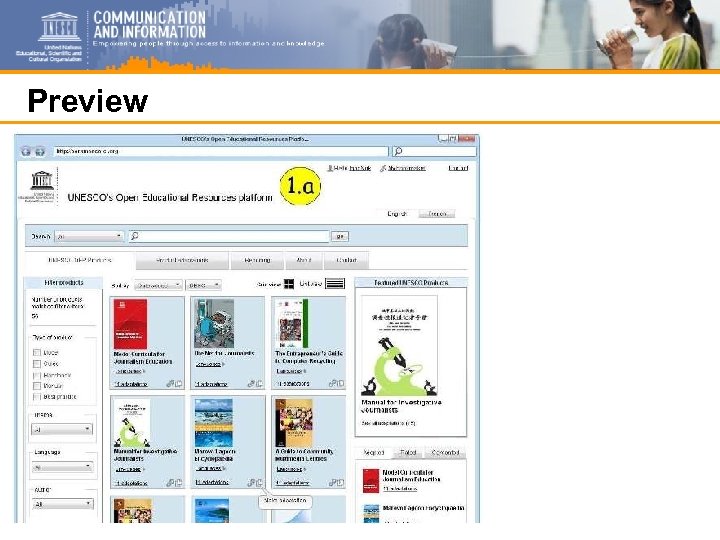Screen dimensions: 720x540
Task: Click chain link icon on Investigative Journalists grid card
Action: click(170, 483)
